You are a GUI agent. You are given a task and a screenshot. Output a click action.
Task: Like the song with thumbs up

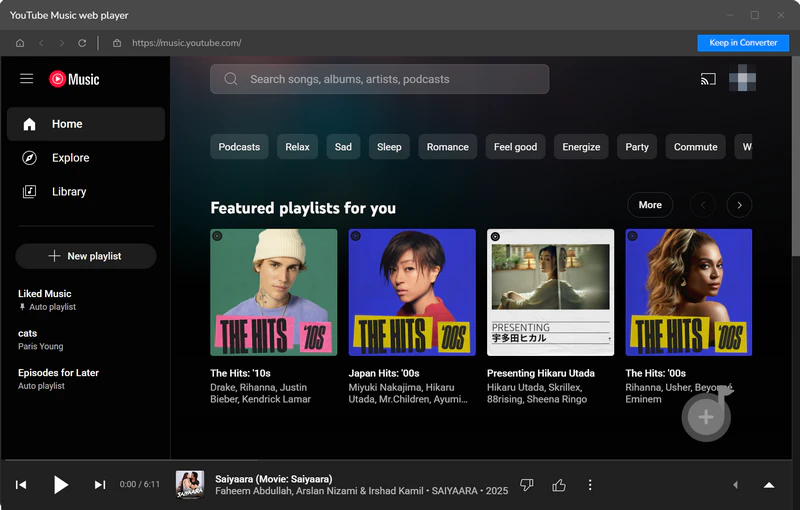(x=559, y=485)
